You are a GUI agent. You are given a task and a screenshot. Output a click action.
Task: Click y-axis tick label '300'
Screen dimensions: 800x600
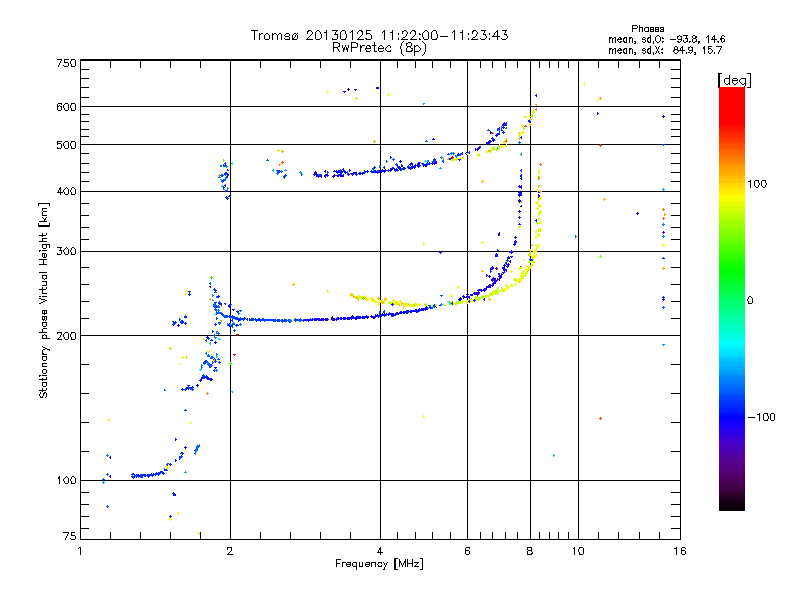67,252
